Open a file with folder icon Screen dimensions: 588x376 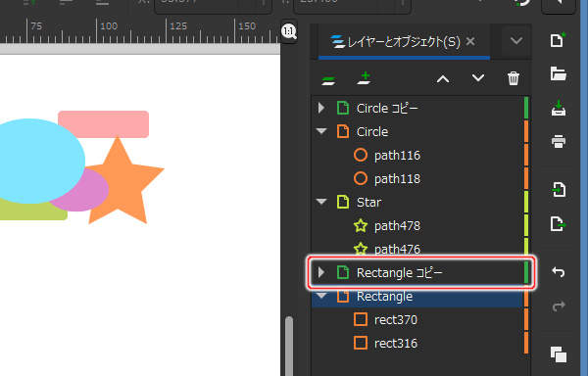pyautogui.click(x=558, y=73)
